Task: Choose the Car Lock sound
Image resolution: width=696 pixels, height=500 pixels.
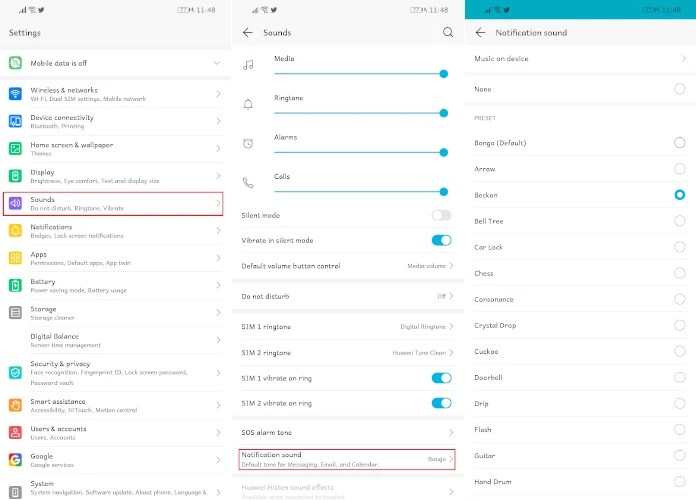Action: pyautogui.click(x=679, y=247)
